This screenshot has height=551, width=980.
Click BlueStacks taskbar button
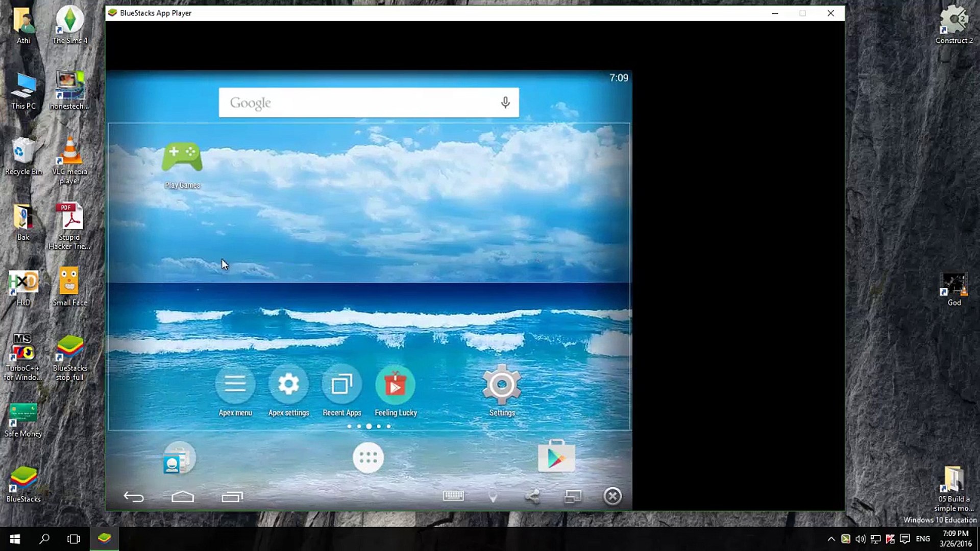(105, 539)
